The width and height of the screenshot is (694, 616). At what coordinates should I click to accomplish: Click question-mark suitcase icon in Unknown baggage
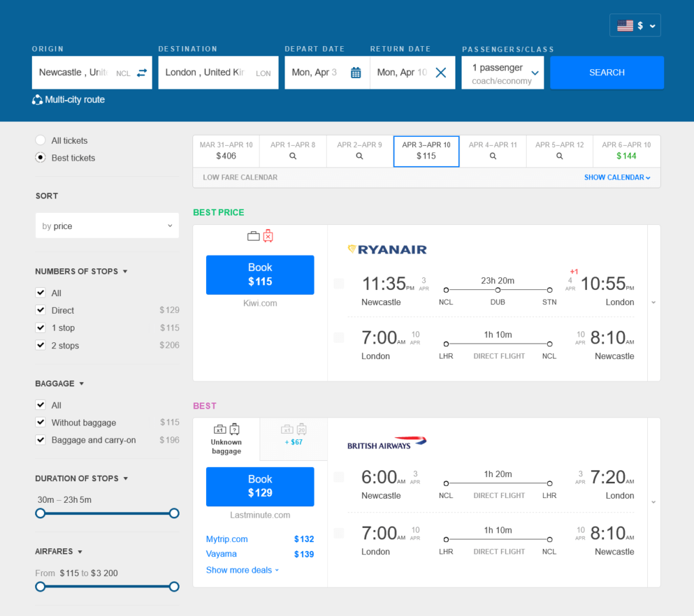234,429
